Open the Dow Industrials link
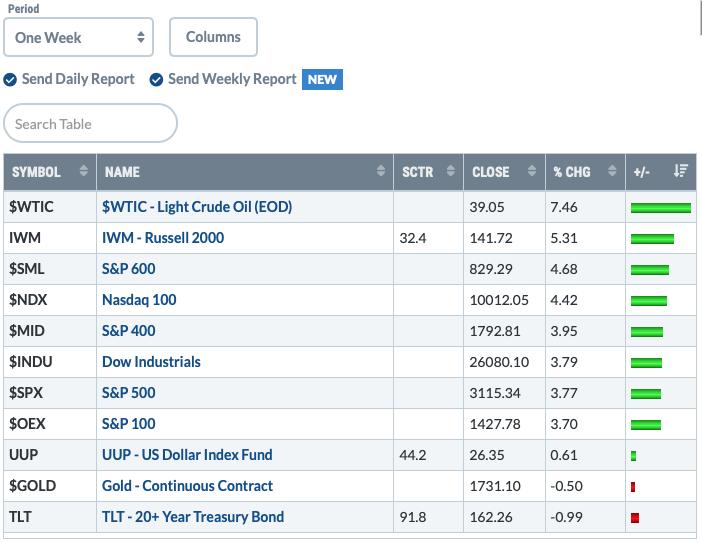The width and height of the screenshot is (702, 543). coord(151,362)
